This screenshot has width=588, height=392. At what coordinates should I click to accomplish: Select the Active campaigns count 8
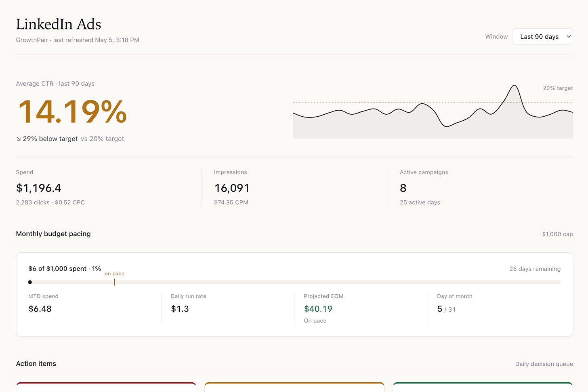[403, 188]
